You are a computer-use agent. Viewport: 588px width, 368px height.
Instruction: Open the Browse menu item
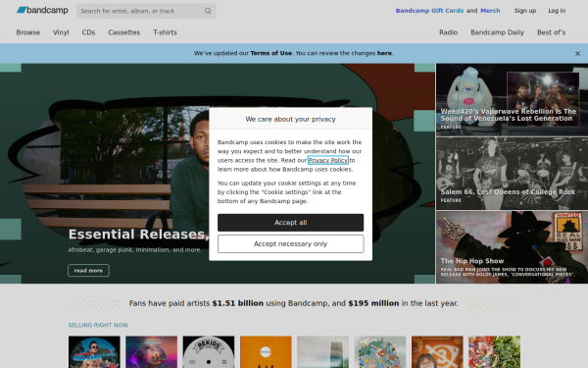[x=28, y=32]
